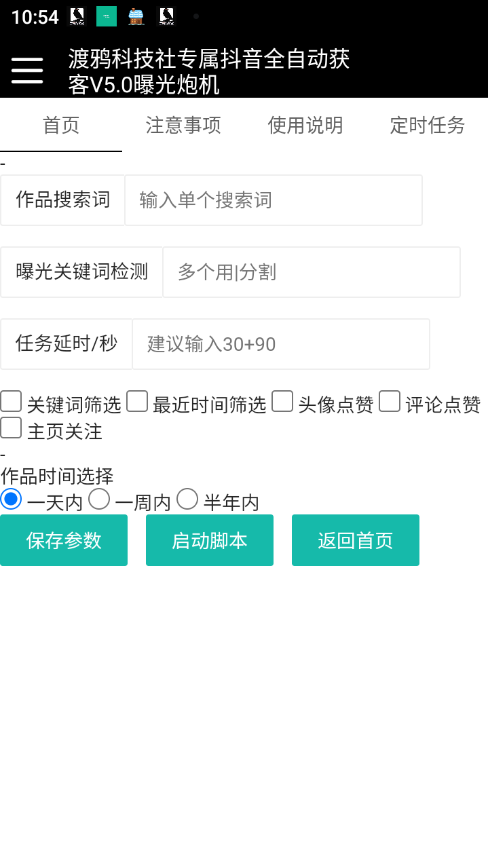Choose 半年内 for 作品时间选择
488x868 pixels.
coord(187,499)
